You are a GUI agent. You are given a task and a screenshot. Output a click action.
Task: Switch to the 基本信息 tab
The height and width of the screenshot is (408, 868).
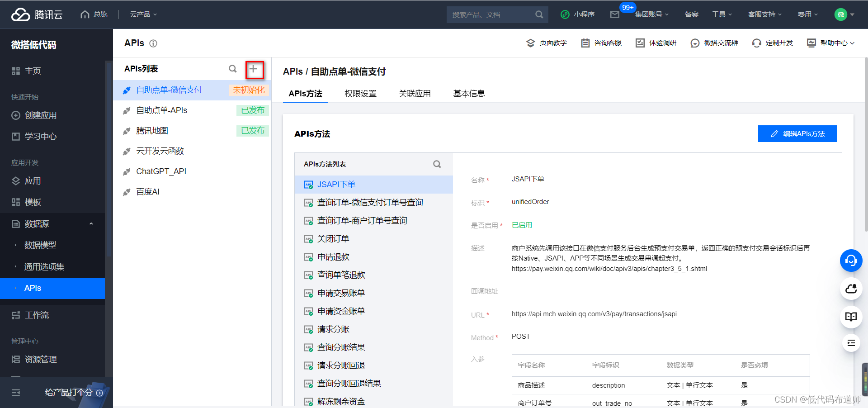pos(469,94)
